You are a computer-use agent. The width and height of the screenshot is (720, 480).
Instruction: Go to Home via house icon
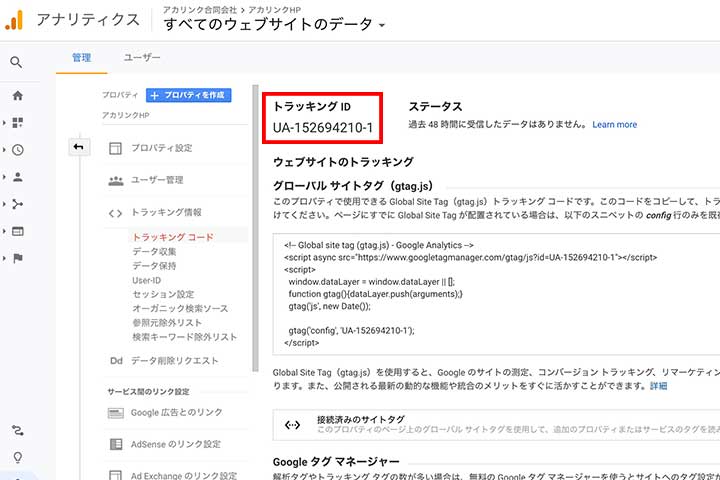[x=17, y=96]
